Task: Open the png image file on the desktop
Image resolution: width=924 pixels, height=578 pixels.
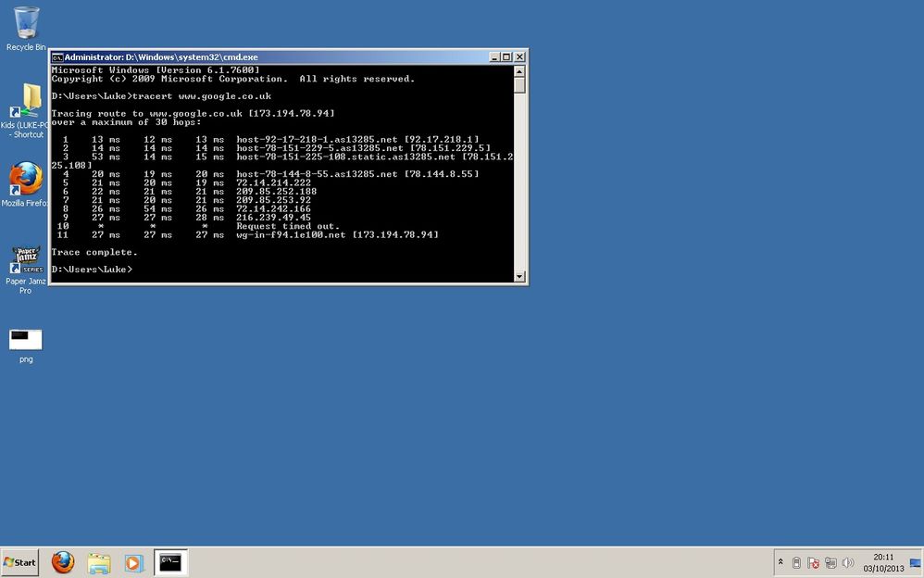Action: click(x=25, y=339)
